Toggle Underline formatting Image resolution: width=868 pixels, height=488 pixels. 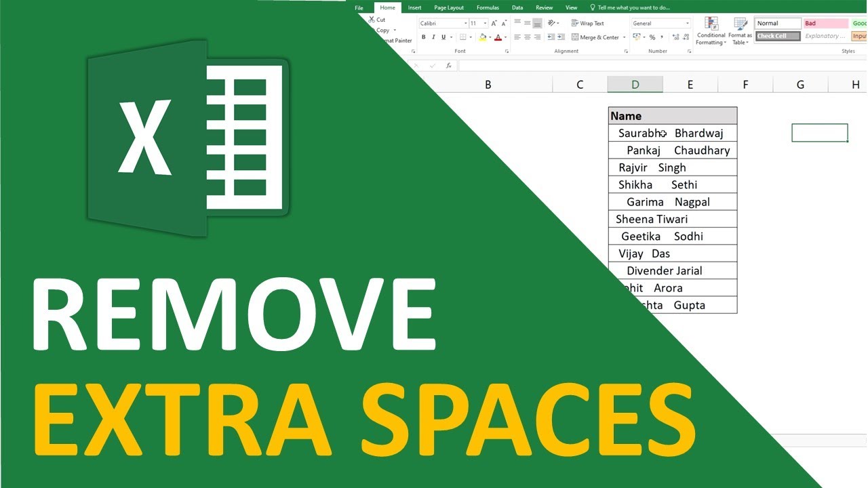coord(443,37)
